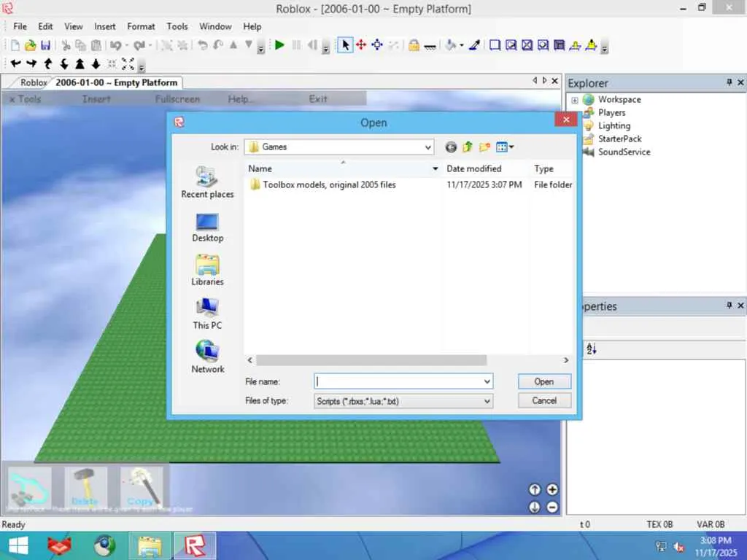The width and height of the screenshot is (747, 560).
Task: Pin the Explorer panel
Action: 729,83
